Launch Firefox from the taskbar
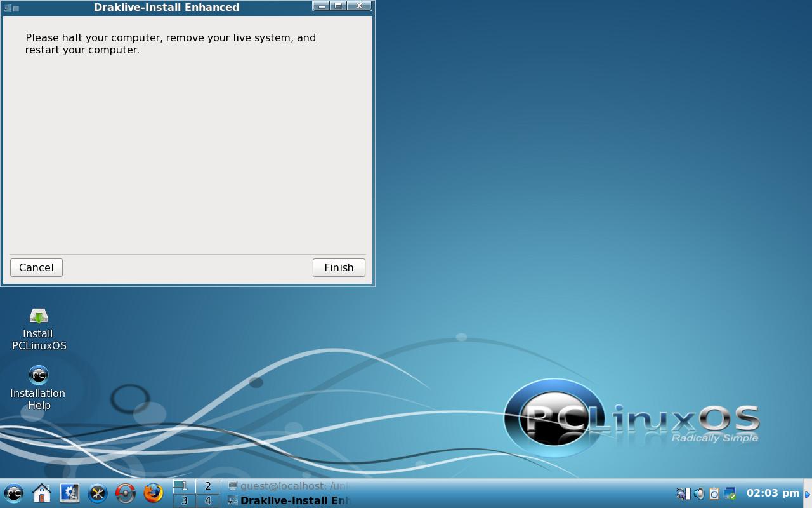Screen dimensions: 812x508 [x=154, y=493]
